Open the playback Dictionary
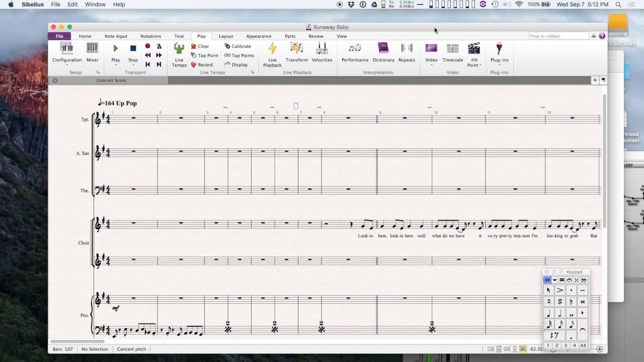This screenshot has width=644, height=362. 383,52
